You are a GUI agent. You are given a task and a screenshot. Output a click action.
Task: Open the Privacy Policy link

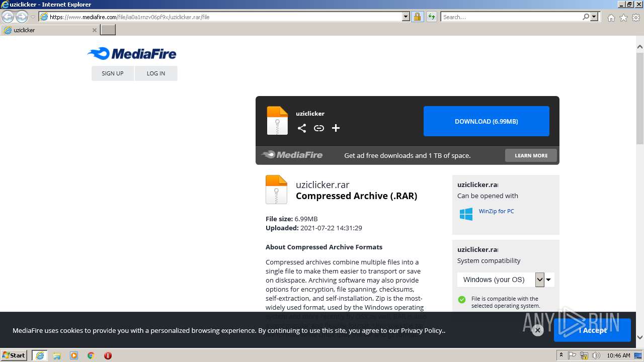423,330
